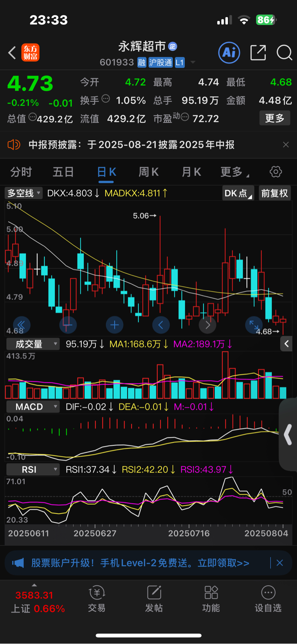Tap the 融 margin trading badge
Viewport: 297px width, 644px height.
[142, 62]
